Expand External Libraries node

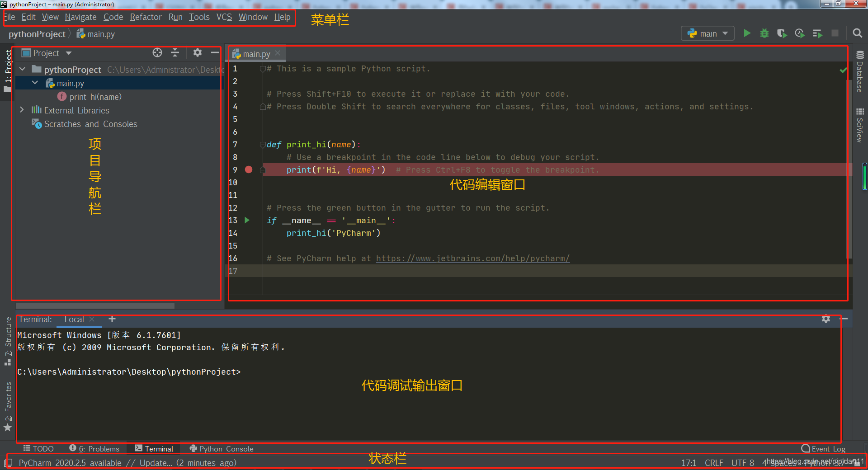point(22,110)
